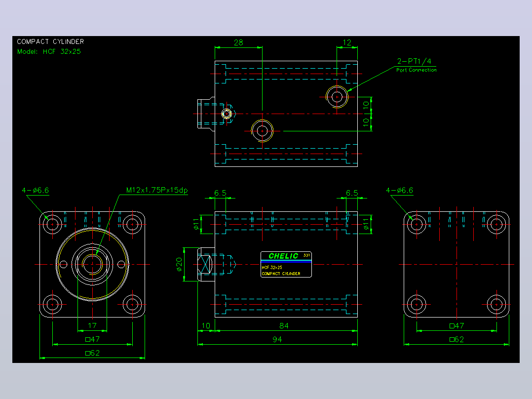Select the 84 body length dimension

click(x=284, y=326)
